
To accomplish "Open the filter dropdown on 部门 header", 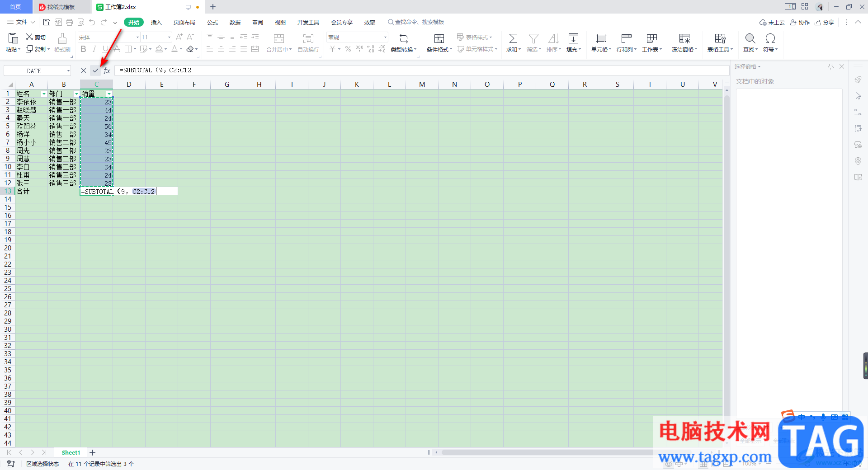I will [76, 94].
